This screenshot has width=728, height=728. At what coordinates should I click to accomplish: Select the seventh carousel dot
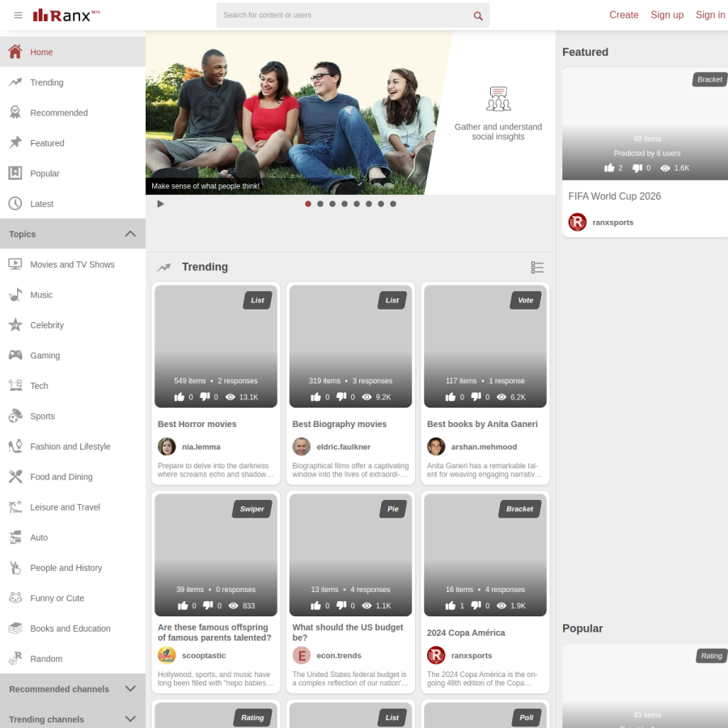pyautogui.click(x=381, y=204)
